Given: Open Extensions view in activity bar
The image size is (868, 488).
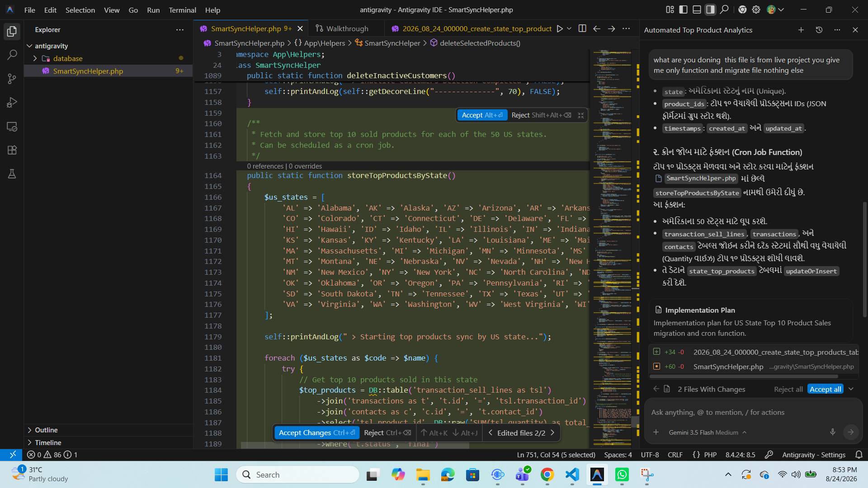Looking at the screenshot, I should coord(12,150).
